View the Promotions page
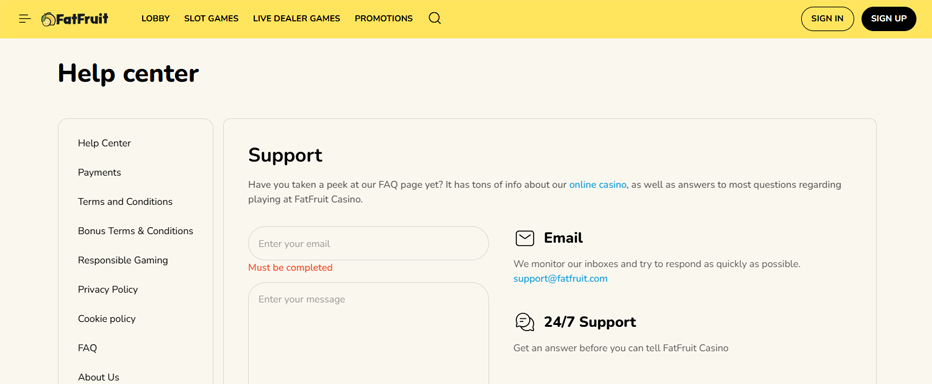 pos(383,18)
